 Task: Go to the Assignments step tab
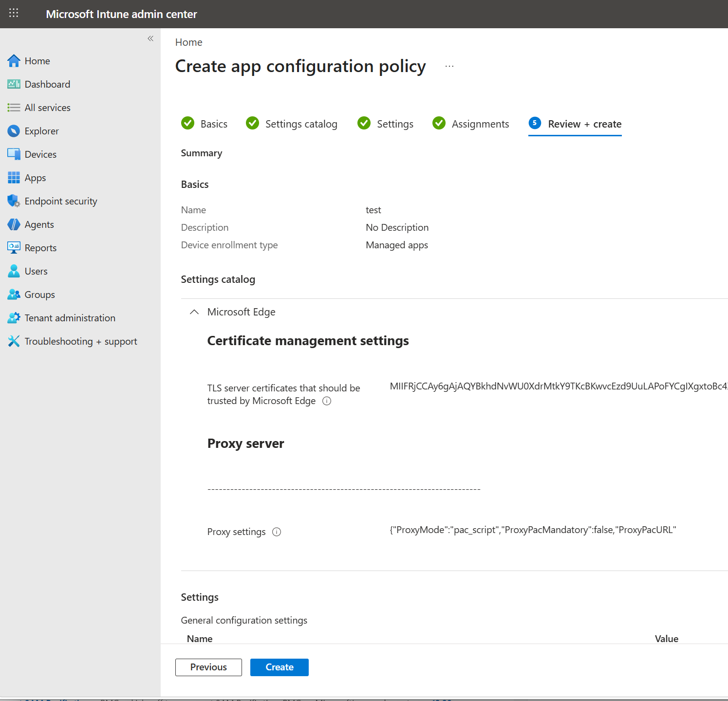[470, 124]
